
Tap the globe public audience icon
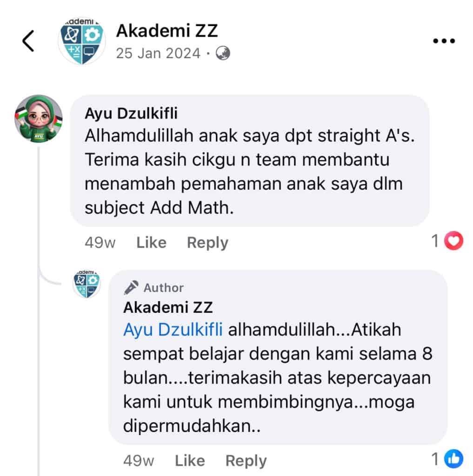coord(223,53)
